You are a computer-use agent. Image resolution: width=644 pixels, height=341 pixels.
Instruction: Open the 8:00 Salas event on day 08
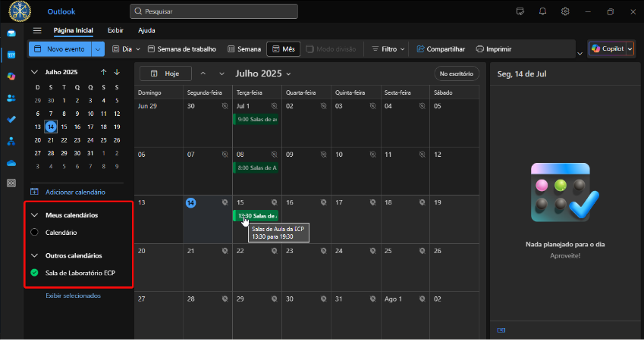(256, 167)
